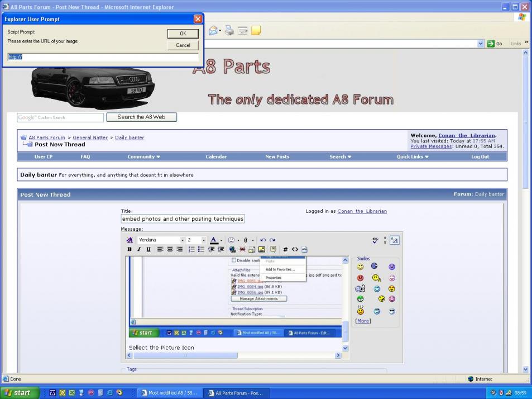This screenshot has width=532, height=399.
Task: Insert an ordered numbered list
Action: [x=191, y=249]
